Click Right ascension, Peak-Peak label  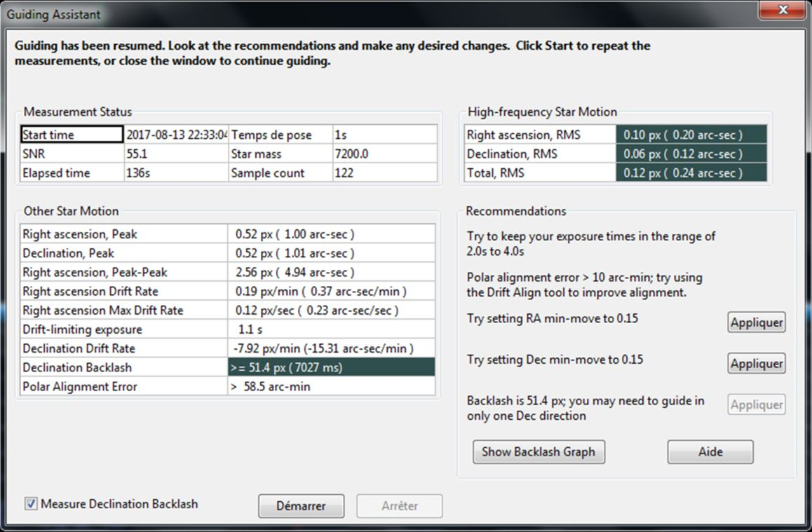click(124, 272)
